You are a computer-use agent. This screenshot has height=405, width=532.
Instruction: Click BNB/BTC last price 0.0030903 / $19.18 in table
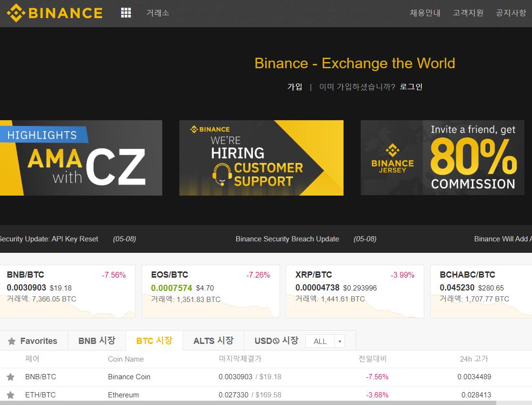click(x=250, y=377)
